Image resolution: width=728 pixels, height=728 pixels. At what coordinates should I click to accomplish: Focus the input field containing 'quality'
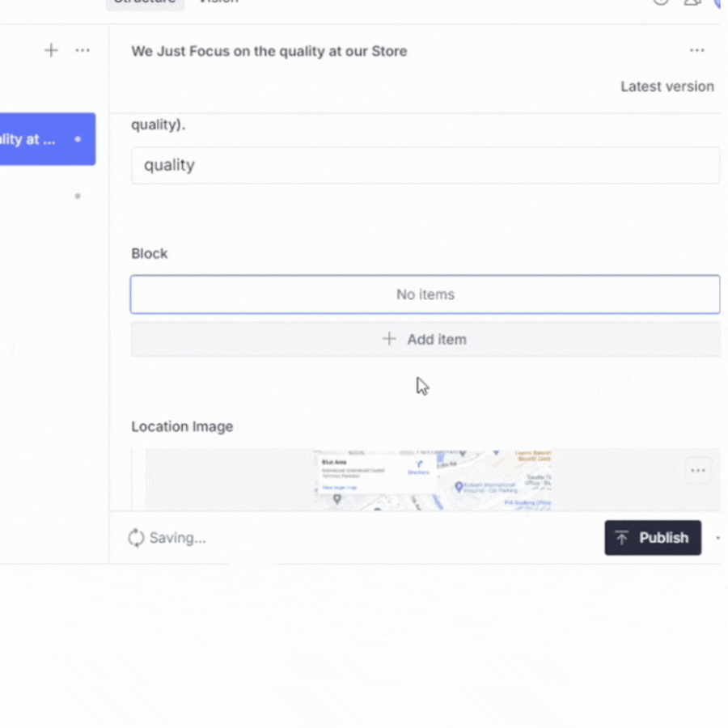pos(425,165)
